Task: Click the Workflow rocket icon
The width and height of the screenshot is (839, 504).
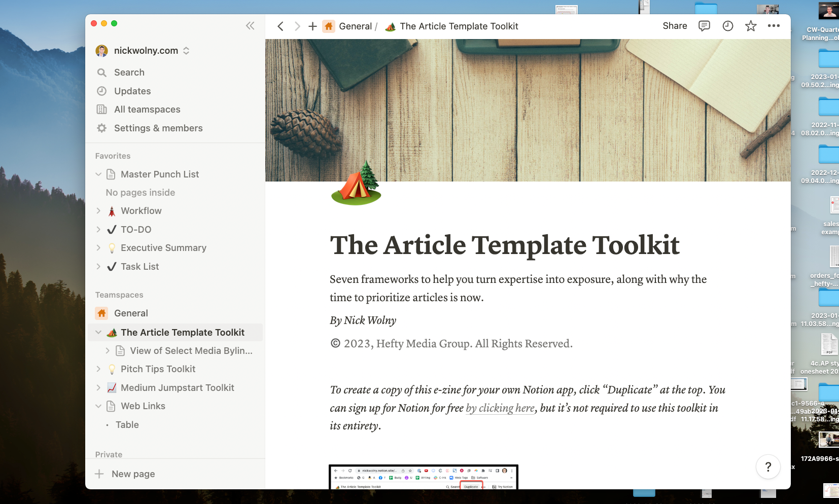Action: (x=112, y=211)
